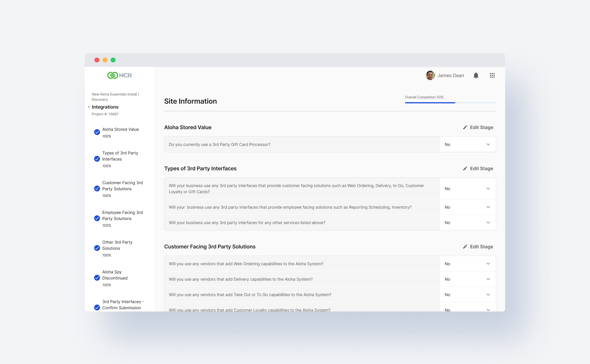Click James Dean's profile avatar

pos(430,75)
